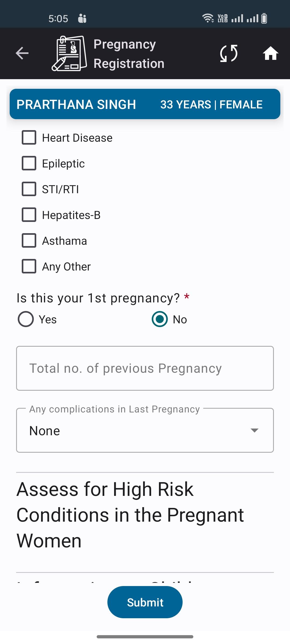Tap the sync refresh icon
290x644 pixels.
229,53
